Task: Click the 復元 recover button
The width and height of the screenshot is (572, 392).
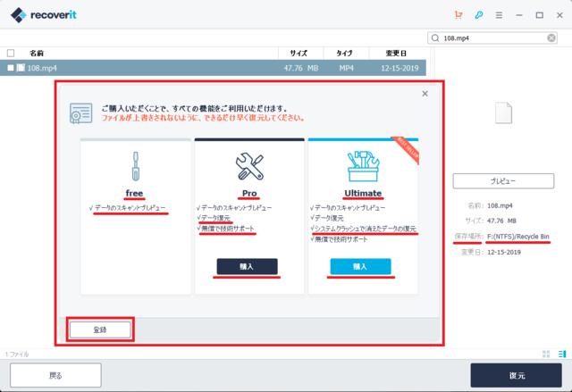Action: [516, 375]
